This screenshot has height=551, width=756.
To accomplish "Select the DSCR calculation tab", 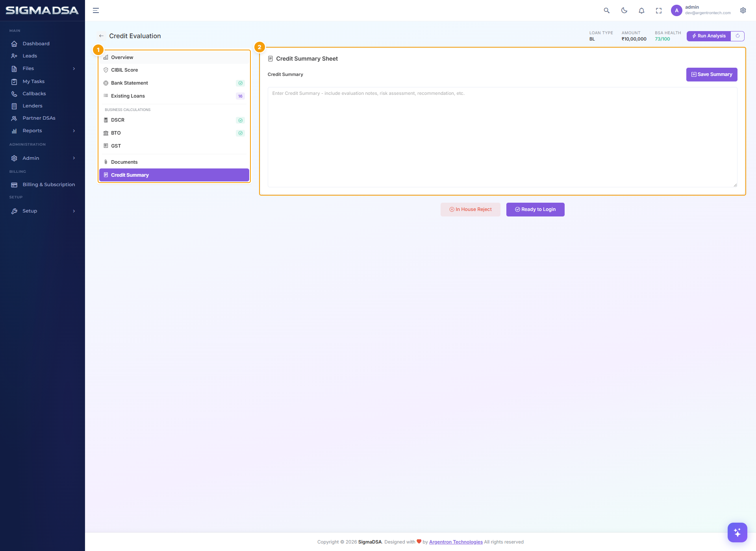I will [174, 120].
